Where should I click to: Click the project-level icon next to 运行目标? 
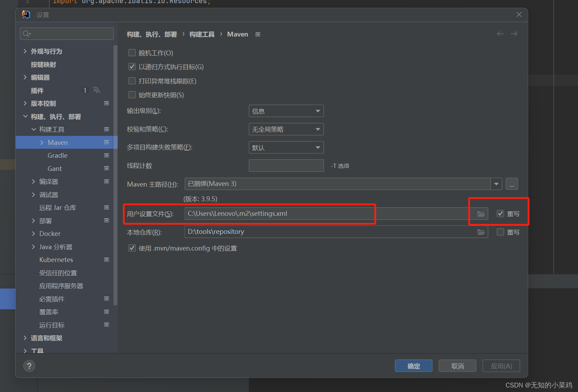[x=107, y=325]
